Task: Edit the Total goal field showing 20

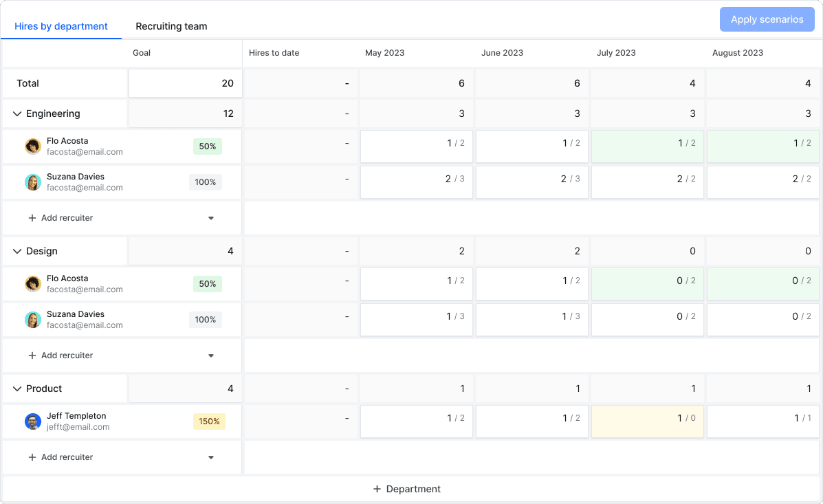Action: 184,83
